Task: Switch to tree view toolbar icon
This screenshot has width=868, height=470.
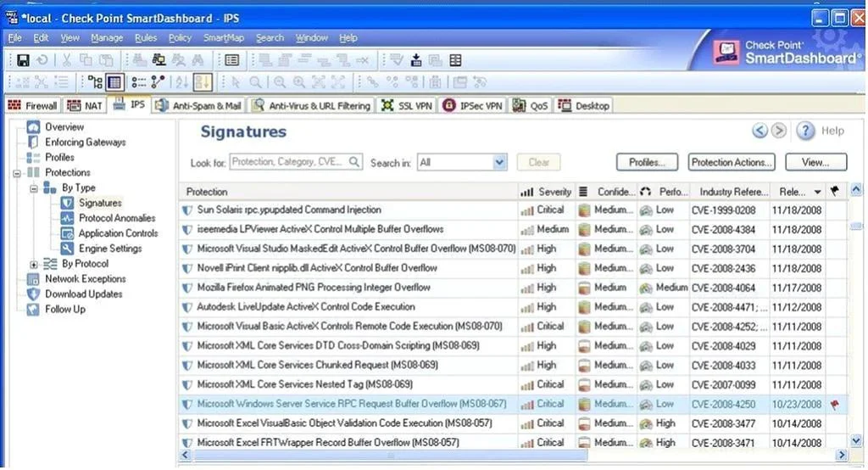Action: [x=95, y=82]
